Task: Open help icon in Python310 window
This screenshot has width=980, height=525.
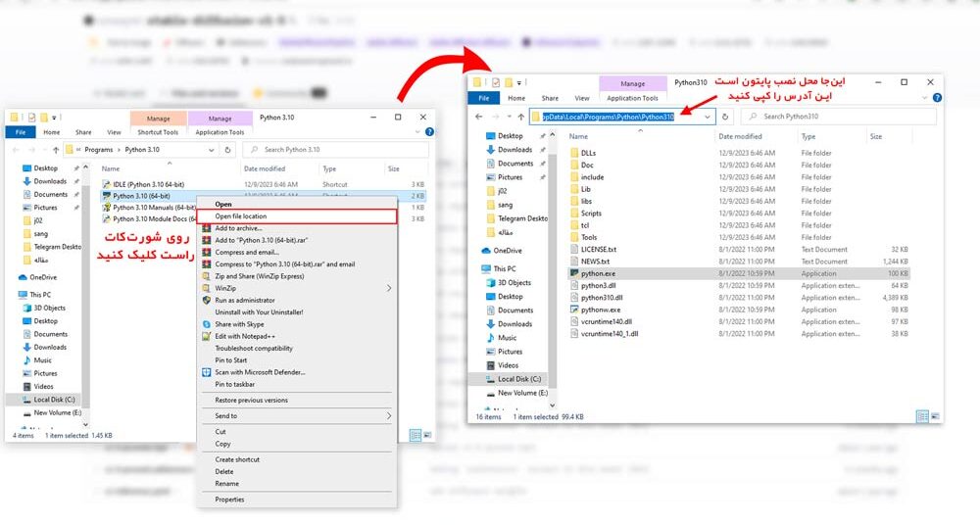Action: click(937, 98)
